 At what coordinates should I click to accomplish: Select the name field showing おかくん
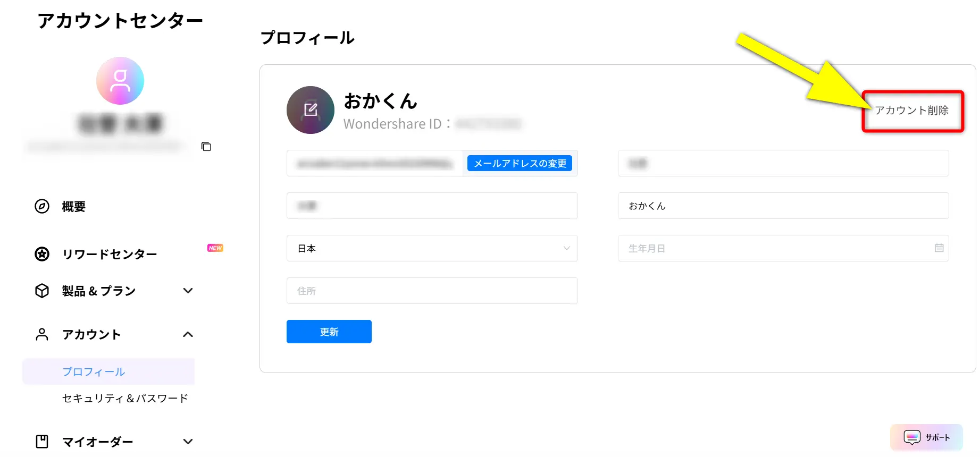click(783, 206)
